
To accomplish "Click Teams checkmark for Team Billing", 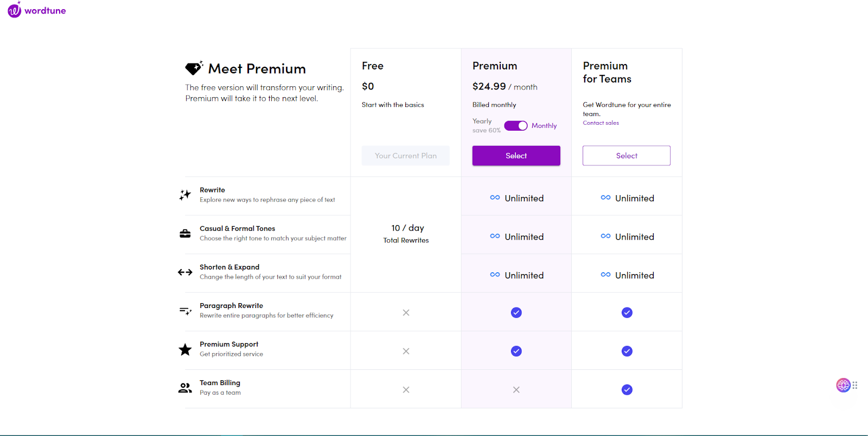I will 627,389.
